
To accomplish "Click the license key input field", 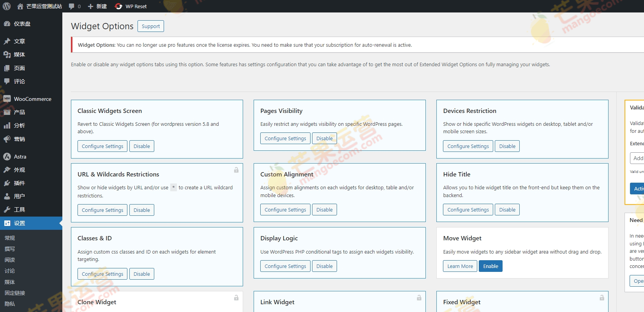I will click(637, 158).
